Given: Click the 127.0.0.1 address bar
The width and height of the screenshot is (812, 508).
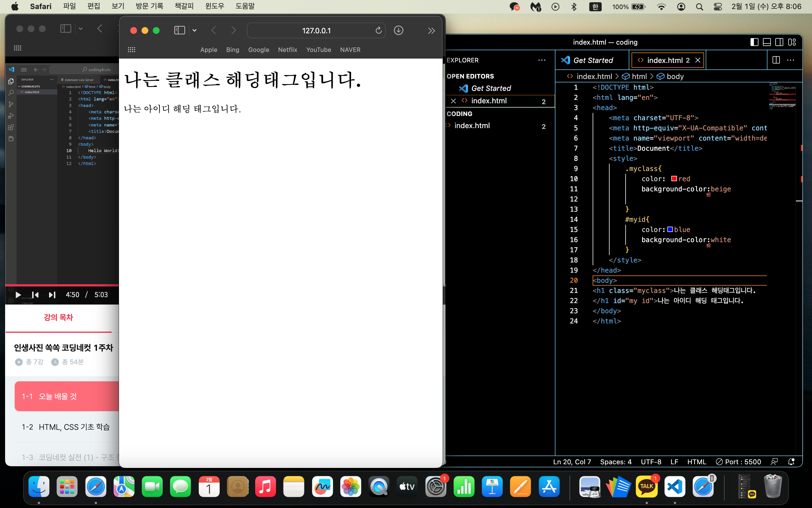Looking at the screenshot, I should tap(316, 30).
